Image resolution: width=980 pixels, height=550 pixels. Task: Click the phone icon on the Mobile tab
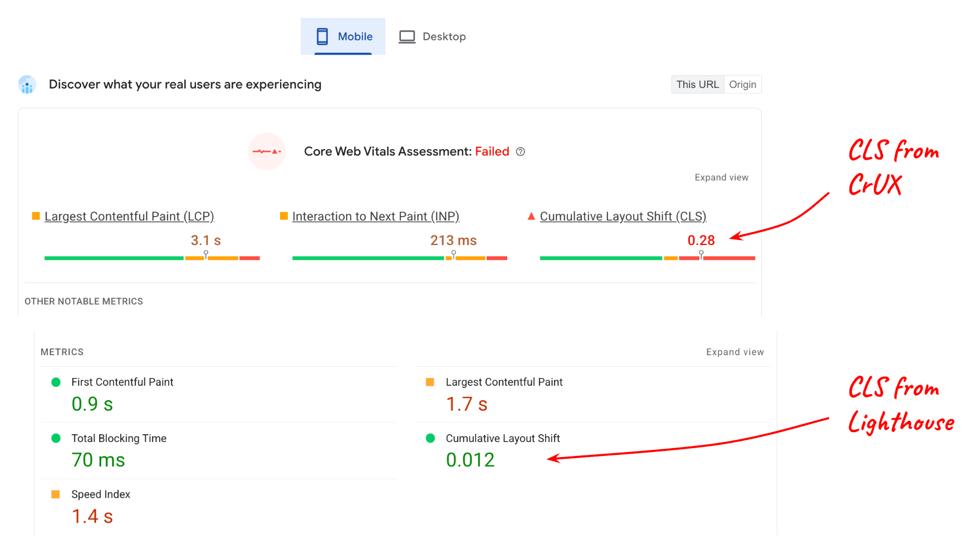[x=323, y=36]
